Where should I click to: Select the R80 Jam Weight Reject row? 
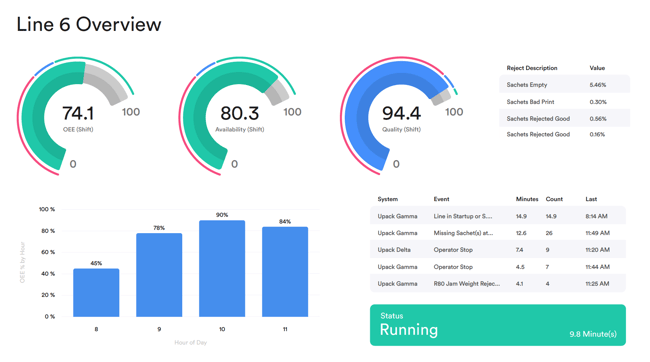(498, 284)
